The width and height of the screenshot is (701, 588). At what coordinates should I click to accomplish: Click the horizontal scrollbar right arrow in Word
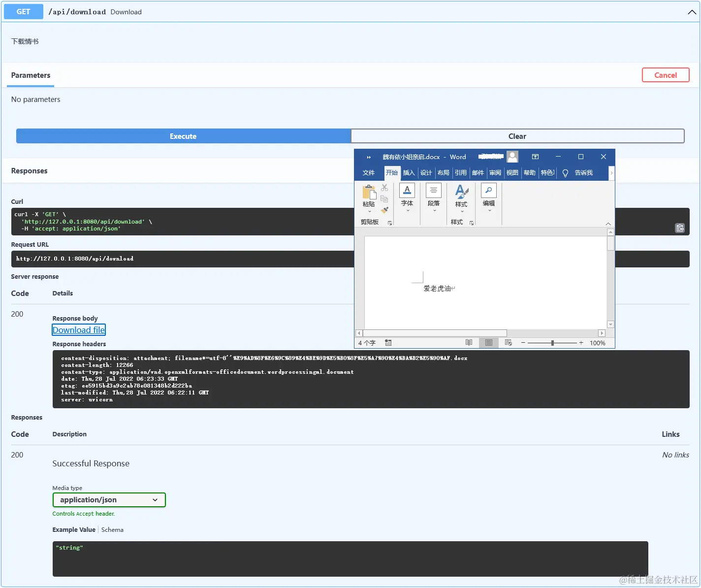602,333
